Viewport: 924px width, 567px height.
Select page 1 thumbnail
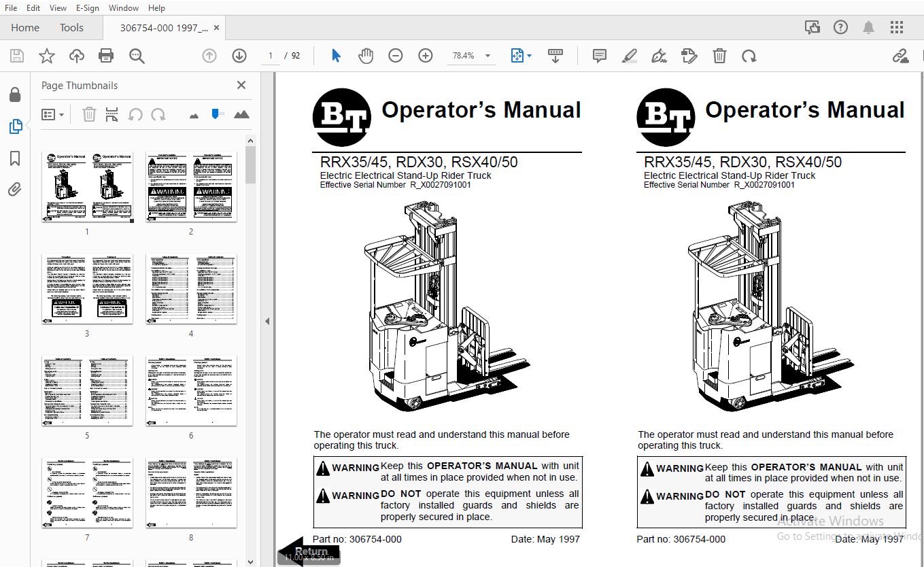(x=87, y=186)
